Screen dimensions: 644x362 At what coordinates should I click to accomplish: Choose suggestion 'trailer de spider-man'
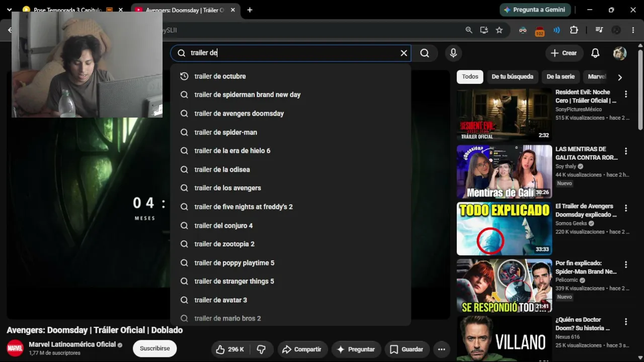pyautogui.click(x=291, y=132)
